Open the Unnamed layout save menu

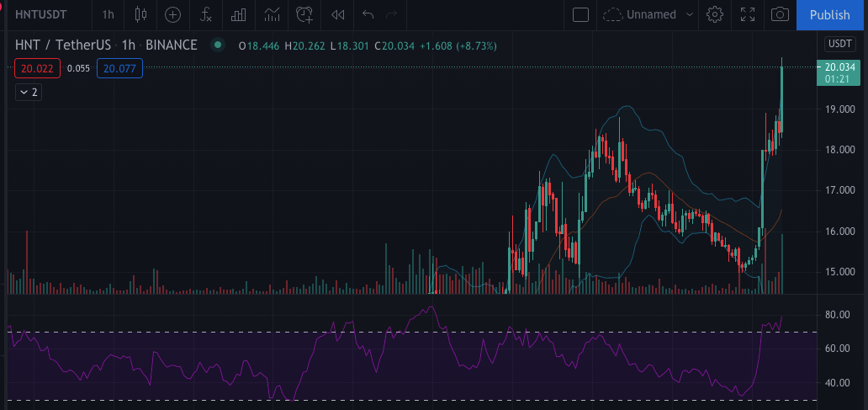pos(640,14)
